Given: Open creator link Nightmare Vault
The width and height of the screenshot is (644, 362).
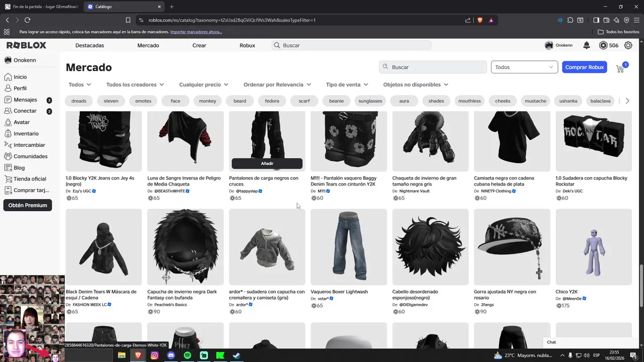Looking at the screenshot, I should [x=414, y=191].
